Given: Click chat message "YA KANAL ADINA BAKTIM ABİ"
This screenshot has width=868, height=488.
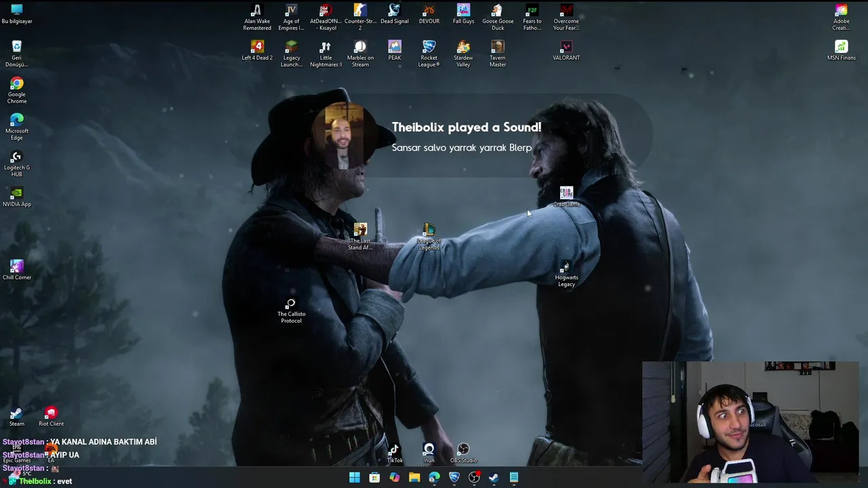Looking at the screenshot, I should pyautogui.click(x=104, y=442).
